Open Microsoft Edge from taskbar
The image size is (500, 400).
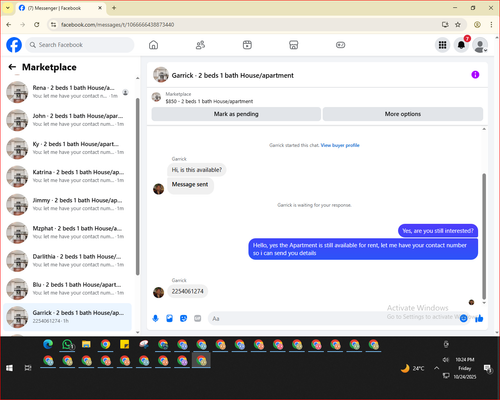click(x=48, y=344)
